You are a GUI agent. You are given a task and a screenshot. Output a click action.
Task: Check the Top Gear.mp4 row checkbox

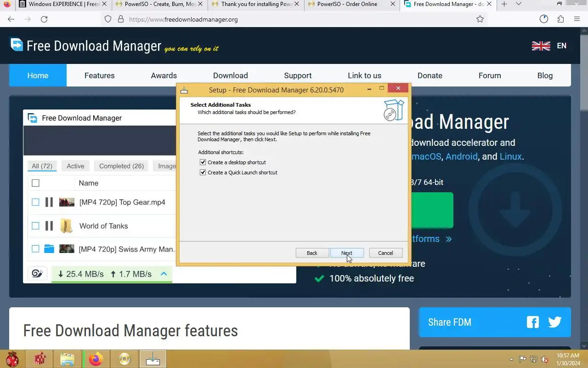pyautogui.click(x=35, y=202)
